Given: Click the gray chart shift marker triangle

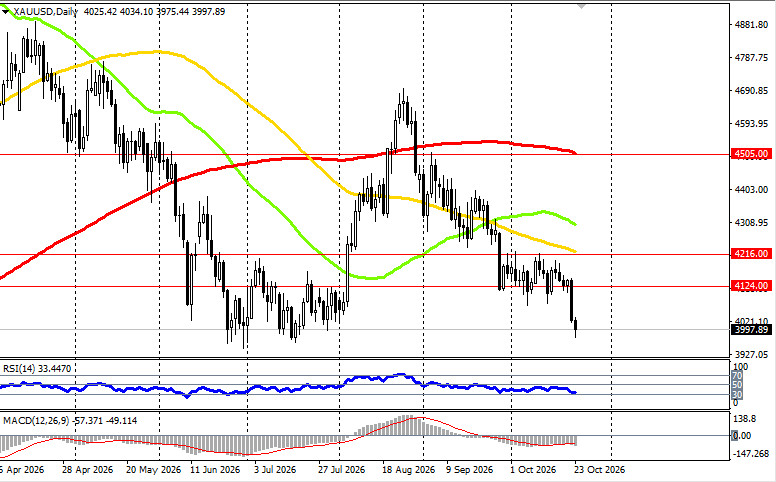Looking at the screenshot, I should [x=581, y=6].
